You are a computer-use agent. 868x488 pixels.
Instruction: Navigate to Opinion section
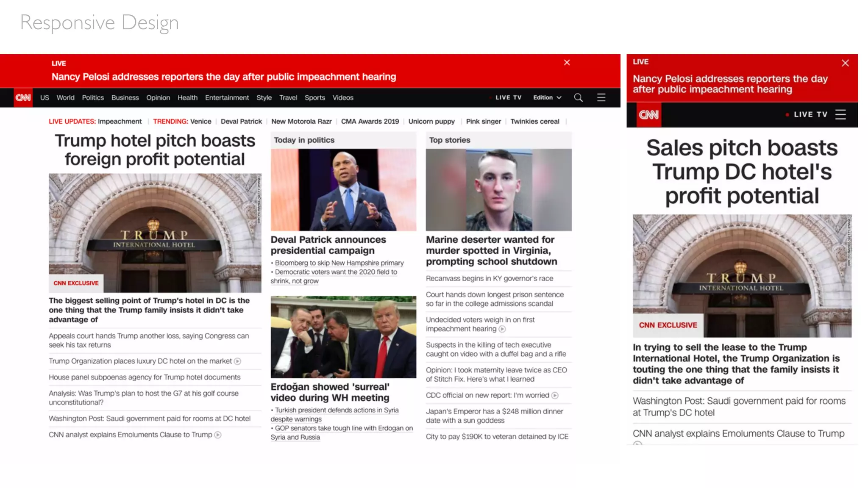click(158, 97)
